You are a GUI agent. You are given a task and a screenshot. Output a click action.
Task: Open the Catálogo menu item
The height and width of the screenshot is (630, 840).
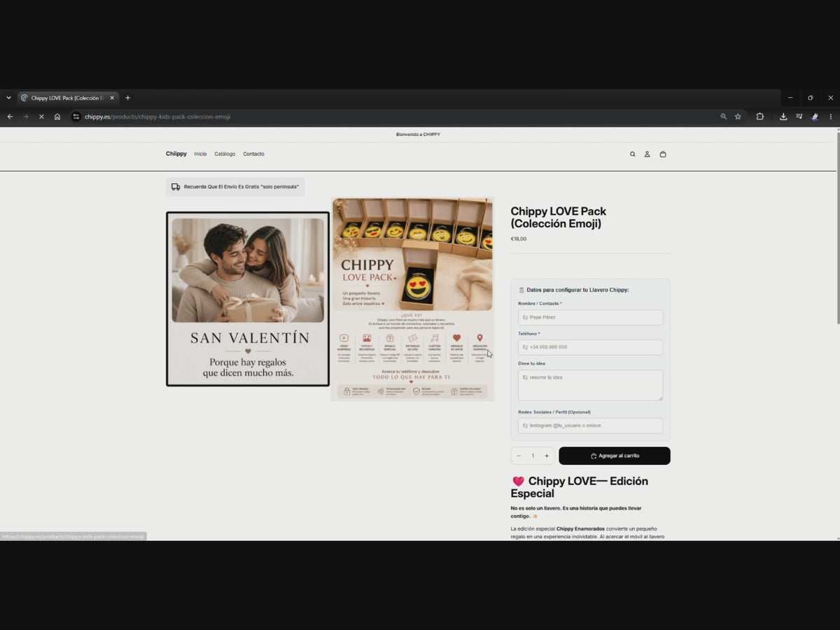tap(225, 154)
